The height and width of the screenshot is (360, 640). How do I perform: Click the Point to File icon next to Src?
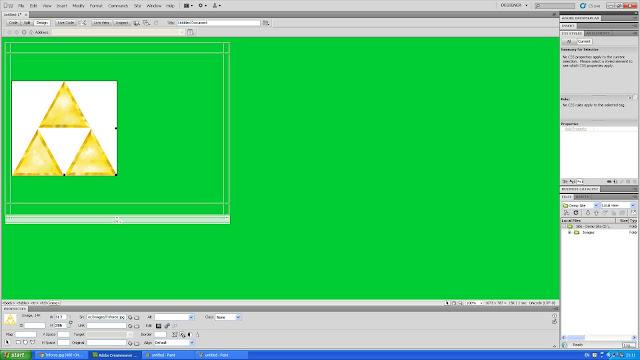pos(130,317)
